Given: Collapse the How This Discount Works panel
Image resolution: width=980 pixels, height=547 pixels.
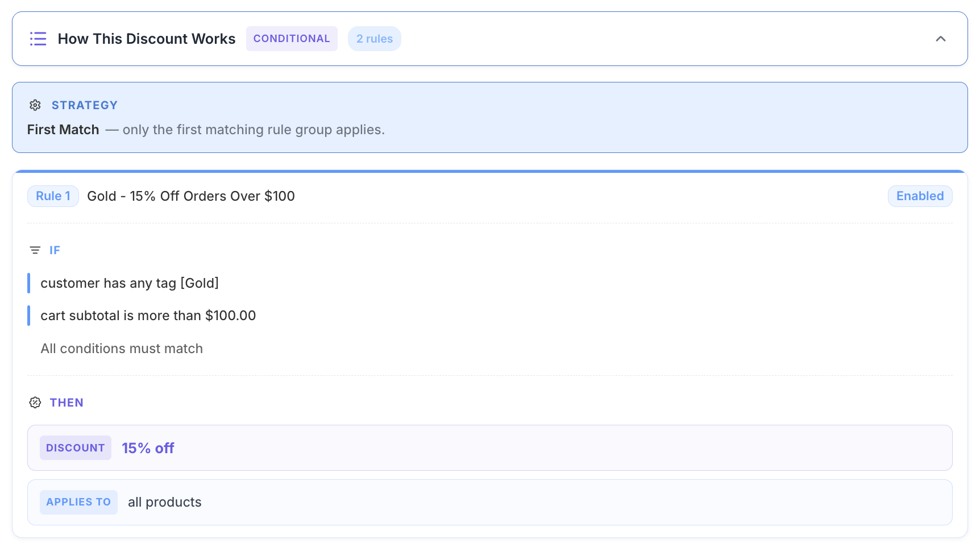Looking at the screenshot, I should point(940,39).
